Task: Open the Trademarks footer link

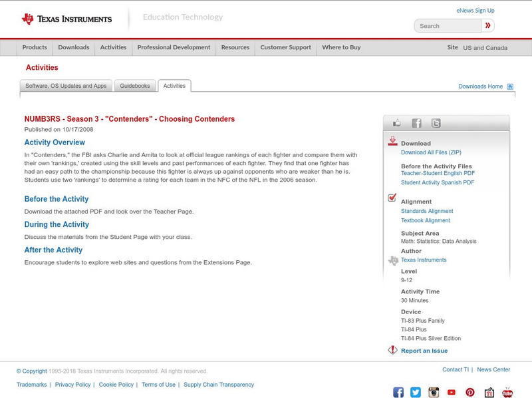Action: point(31,385)
